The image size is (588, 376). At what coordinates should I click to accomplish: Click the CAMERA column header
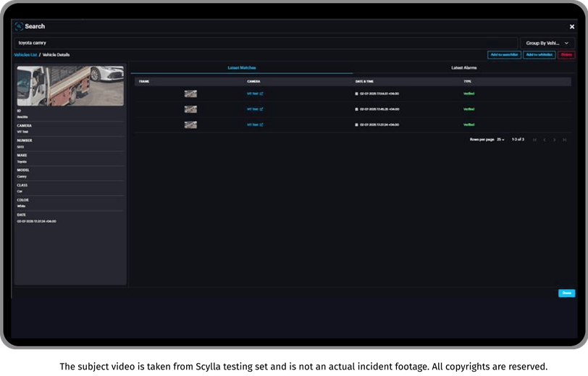[253, 81]
